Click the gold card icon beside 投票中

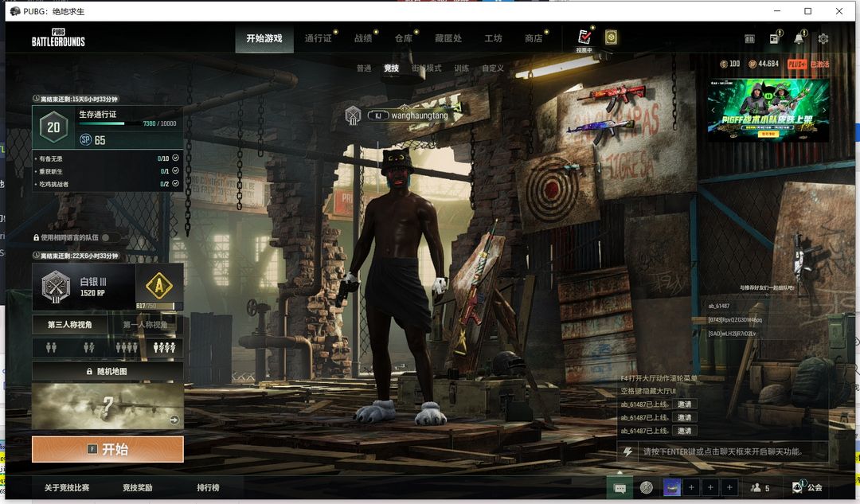pyautogui.click(x=611, y=37)
